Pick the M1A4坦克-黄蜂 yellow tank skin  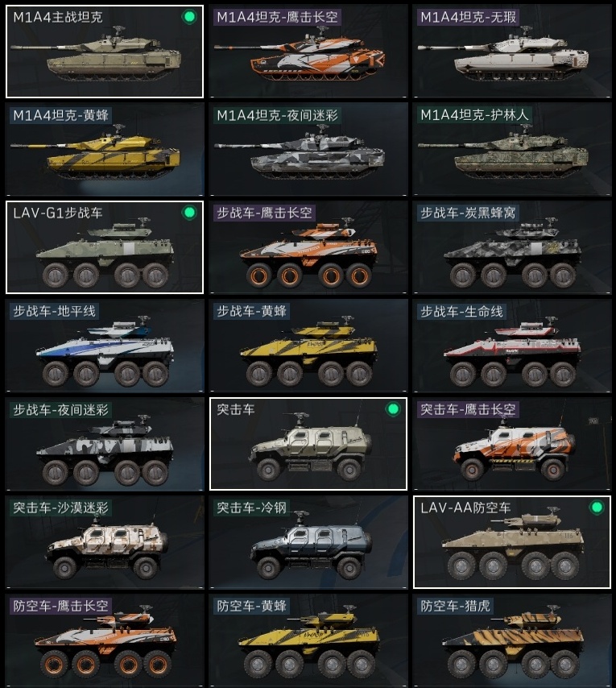point(105,150)
